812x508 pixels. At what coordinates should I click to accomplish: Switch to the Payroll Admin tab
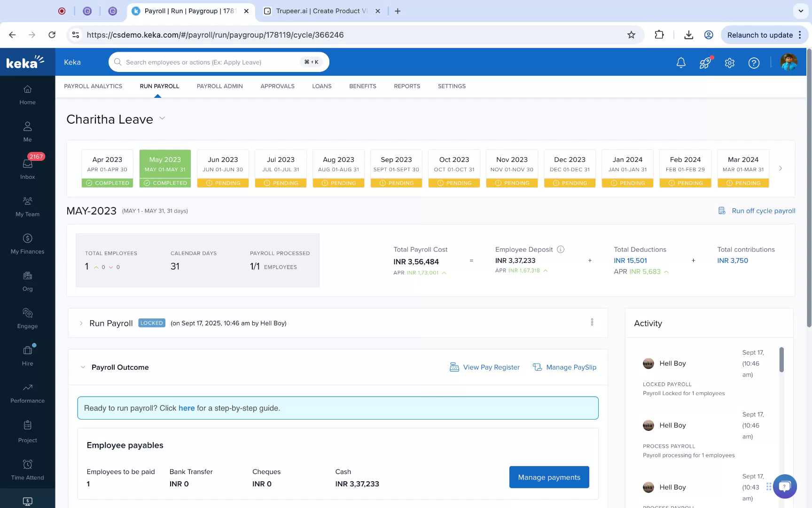(x=219, y=86)
